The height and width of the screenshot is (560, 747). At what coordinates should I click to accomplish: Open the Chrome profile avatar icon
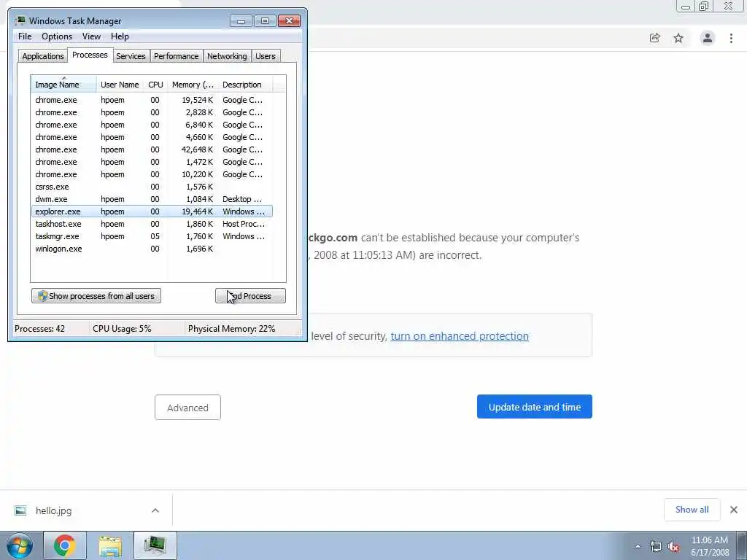coord(708,38)
